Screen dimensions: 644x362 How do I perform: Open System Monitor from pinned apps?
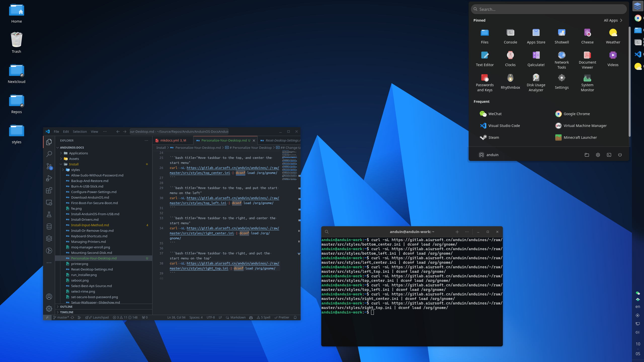click(587, 83)
